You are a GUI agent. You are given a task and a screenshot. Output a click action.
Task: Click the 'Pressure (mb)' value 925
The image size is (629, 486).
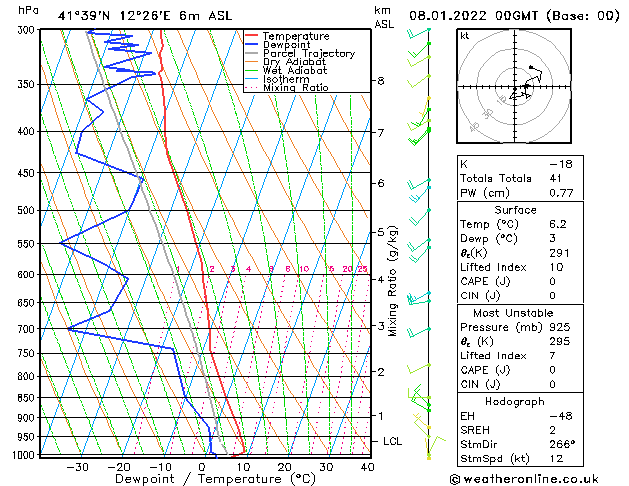(560, 327)
